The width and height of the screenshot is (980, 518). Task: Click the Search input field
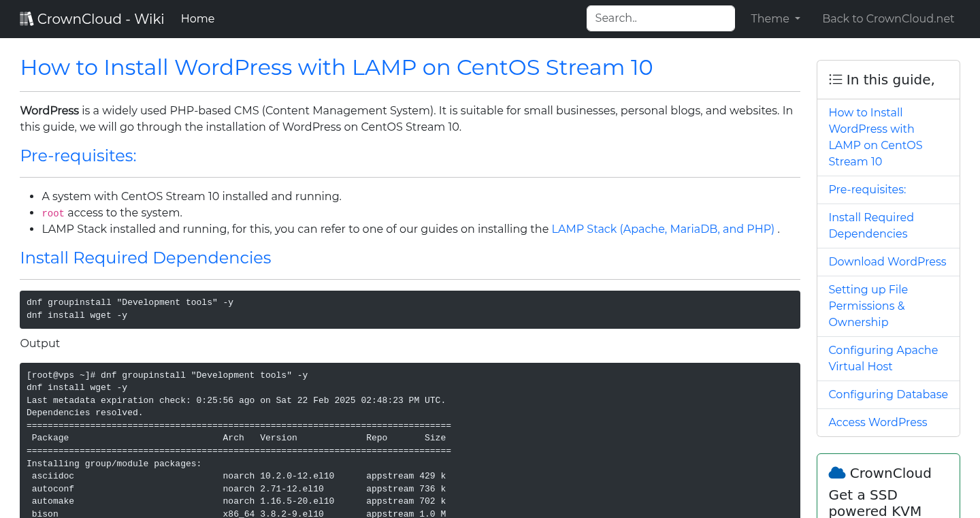(x=660, y=18)
